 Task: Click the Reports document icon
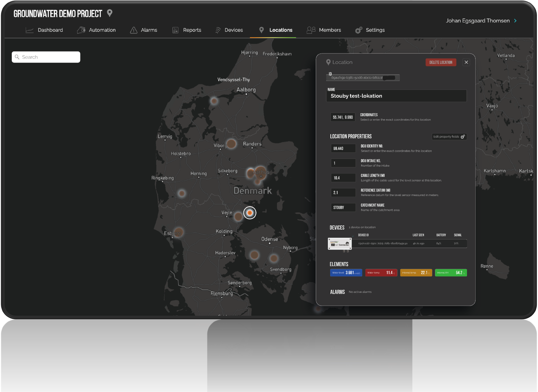(x=175, y=30)
